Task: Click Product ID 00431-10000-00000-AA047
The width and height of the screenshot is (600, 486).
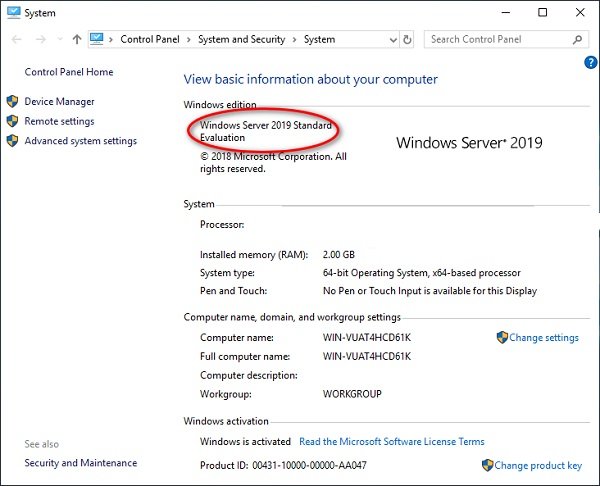Action: (283, 465)
